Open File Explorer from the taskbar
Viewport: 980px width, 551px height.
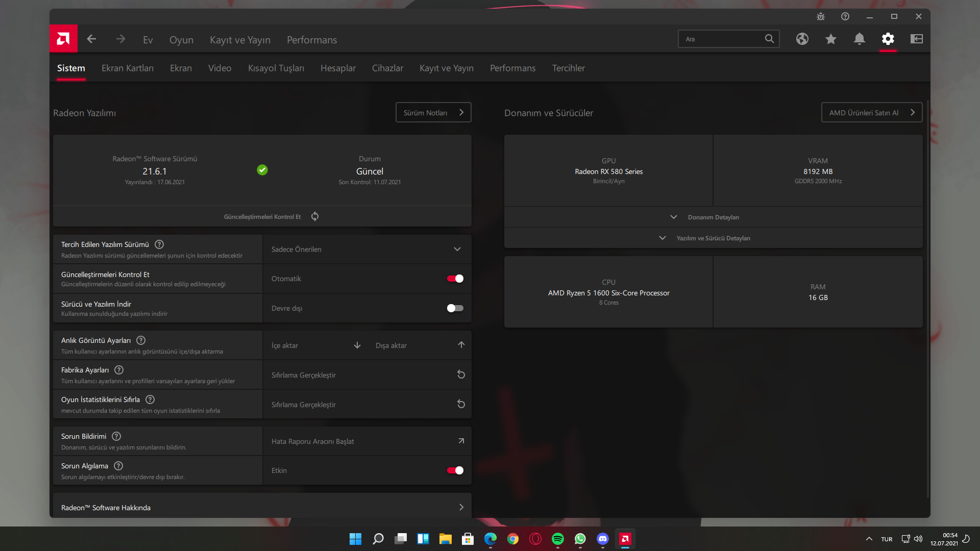pyautogui.click(x=446, y=539)
